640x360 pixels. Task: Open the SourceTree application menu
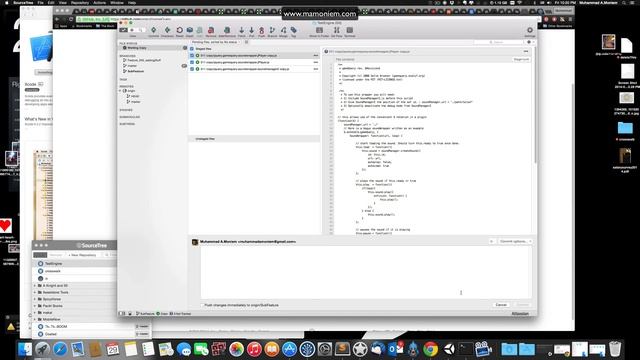point(23,2)
